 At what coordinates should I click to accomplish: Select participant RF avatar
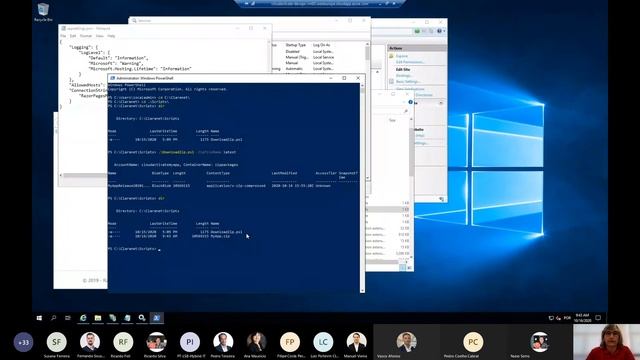[x=123, y=342]
